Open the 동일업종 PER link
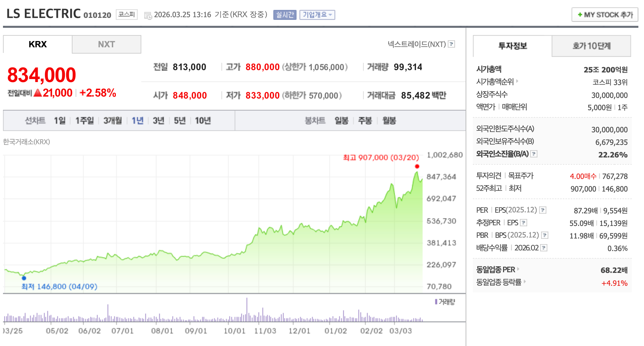 click(x=495, y=270)
